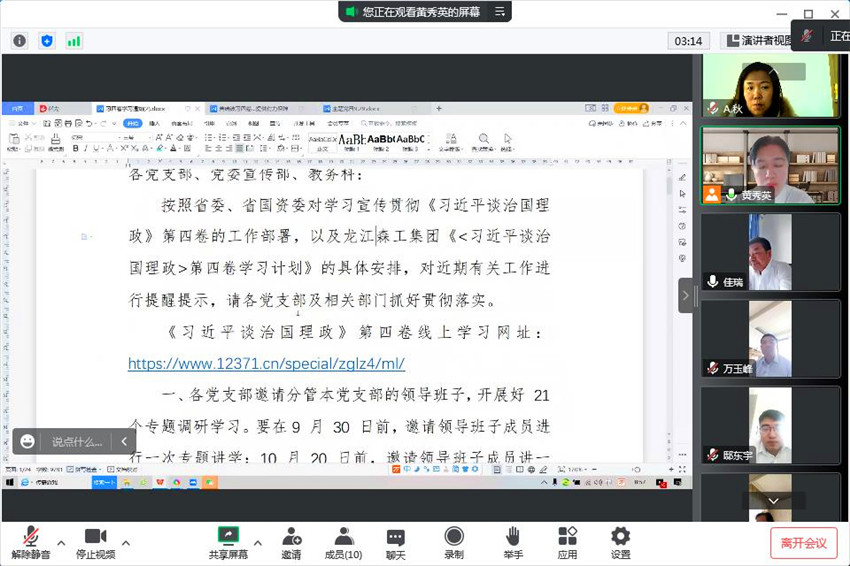Open emoji picker in chat bar
Image resolution: width=850 pixels, height=566 pixels.
click(x=28, y=442)
